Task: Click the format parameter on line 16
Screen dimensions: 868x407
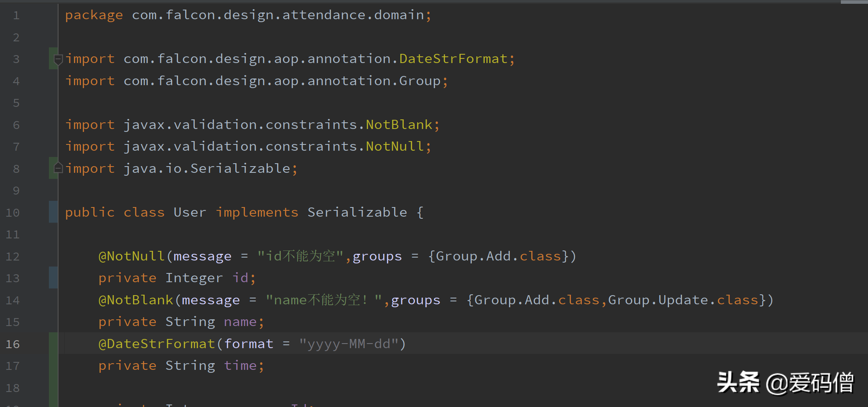Action: (x=249, y=344)
